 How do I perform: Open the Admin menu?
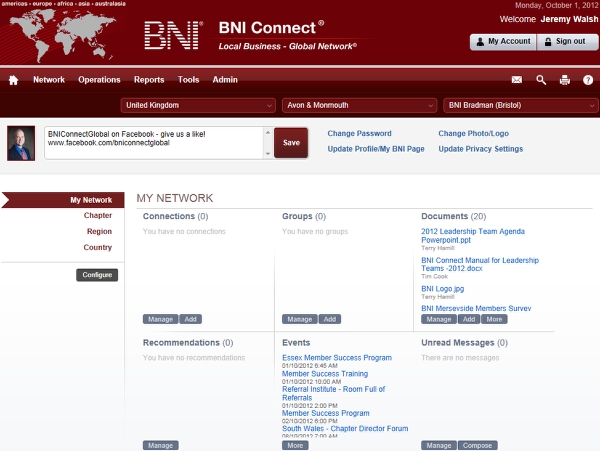tap(225, 80)
